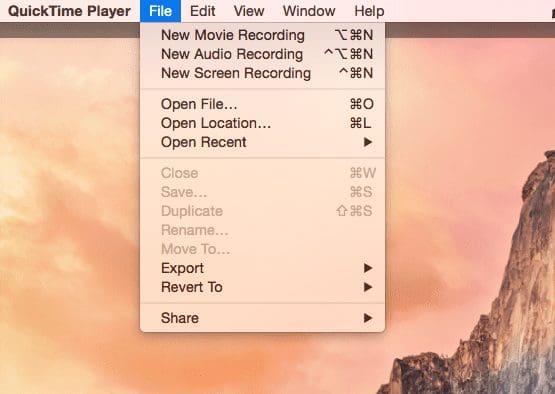The image size is (555, 394).
Task: Expand the Export submenu
Action: tap(263, 268)
